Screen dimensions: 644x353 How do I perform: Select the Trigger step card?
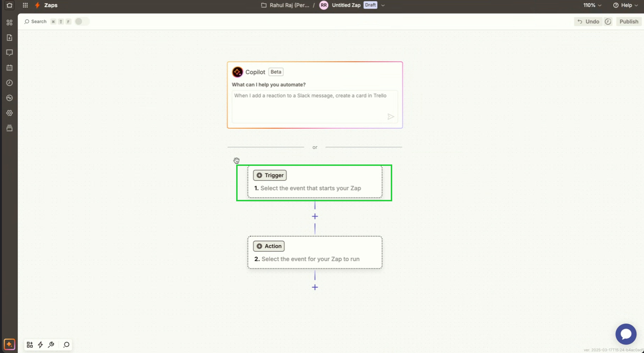click(315, 182)
